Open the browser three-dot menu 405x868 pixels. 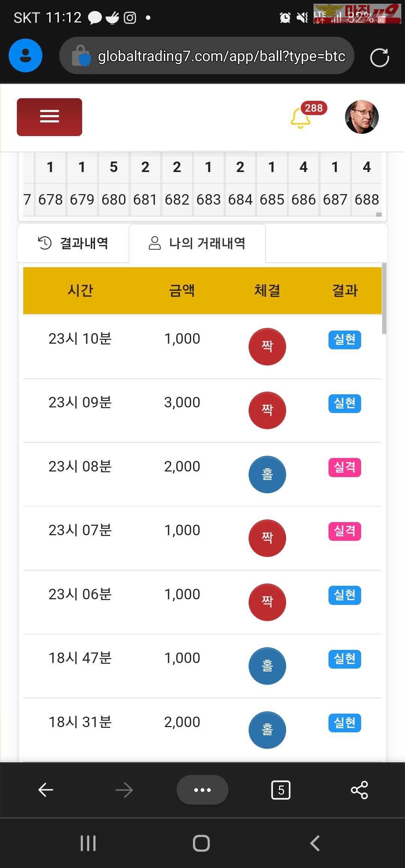[x=202, y=790]
